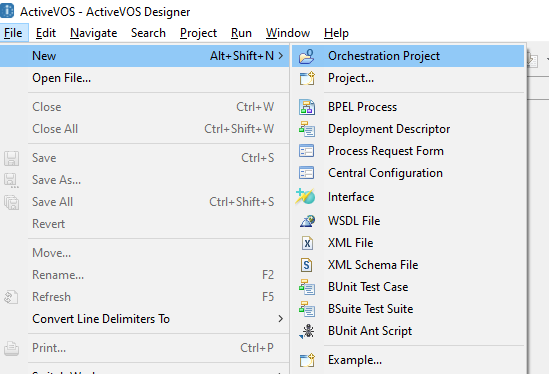Expand Convert Line Delimiters To submenu arrow
This screenshot has width=549, height=374.
tap(280, 319)
